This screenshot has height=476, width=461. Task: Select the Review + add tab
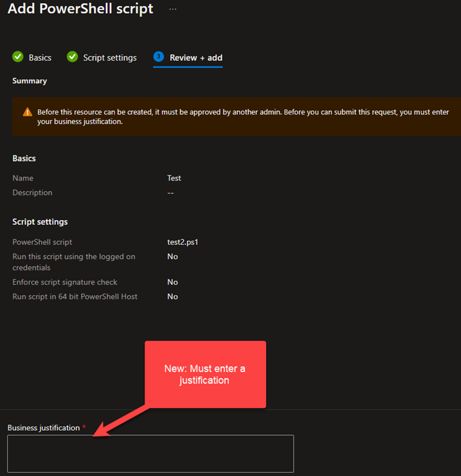pos(196,58)
